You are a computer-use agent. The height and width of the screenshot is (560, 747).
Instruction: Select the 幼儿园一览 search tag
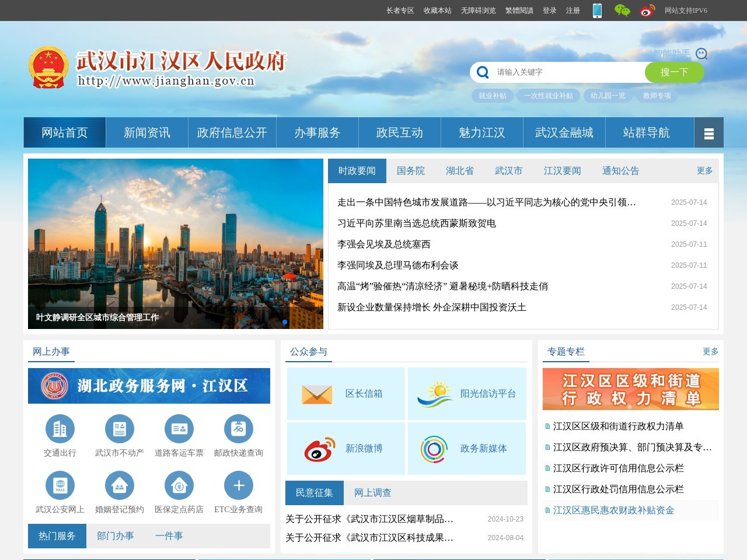pyautogui.click(x=608, y=96)
